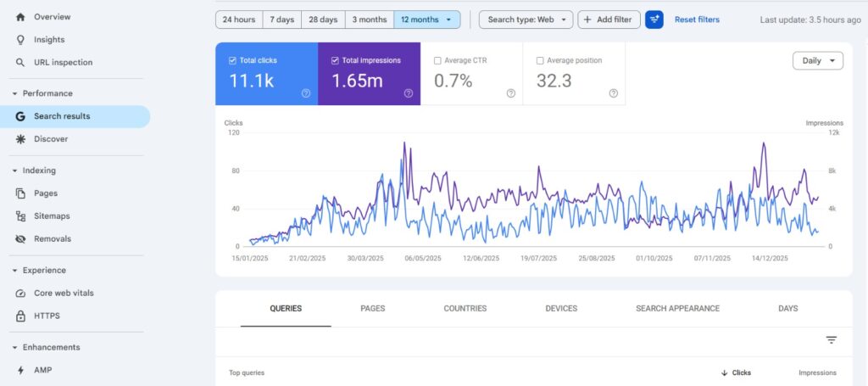
Task: Select the 28 days date range
Action: click(321, 20)
